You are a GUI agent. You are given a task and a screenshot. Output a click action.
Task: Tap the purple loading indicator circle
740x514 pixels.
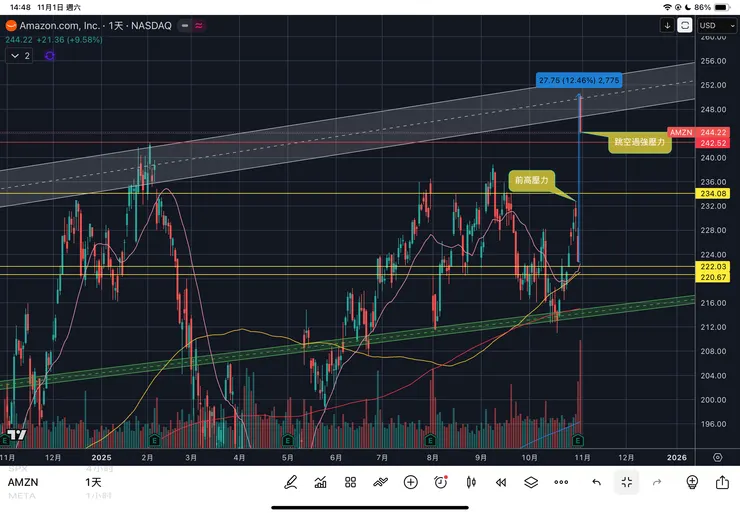click(50, 56)
